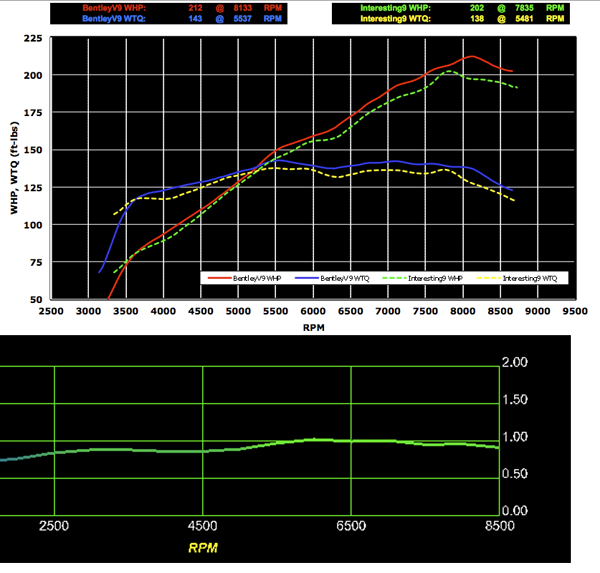Click the Interesting9 WTQ legend entry
The image size is (600, 573).
(x=517, y=278)
